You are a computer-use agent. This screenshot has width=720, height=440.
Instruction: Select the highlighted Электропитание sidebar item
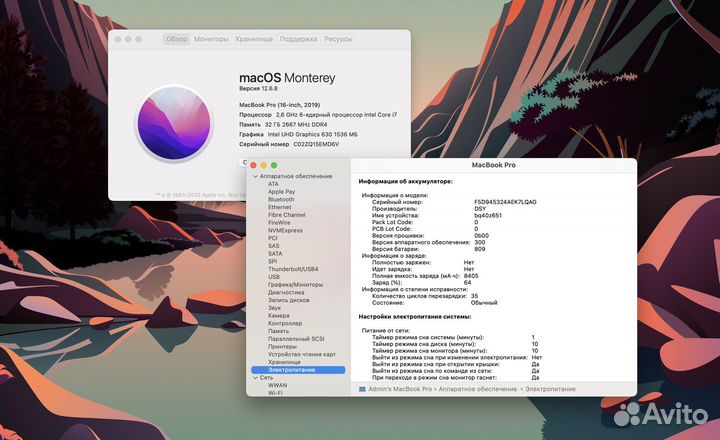pos(298,370)
